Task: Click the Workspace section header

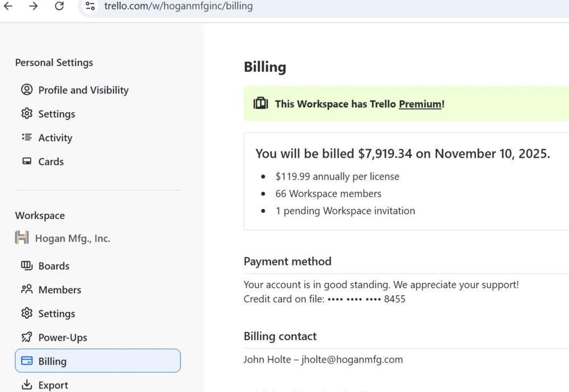Action: [40, 215]
